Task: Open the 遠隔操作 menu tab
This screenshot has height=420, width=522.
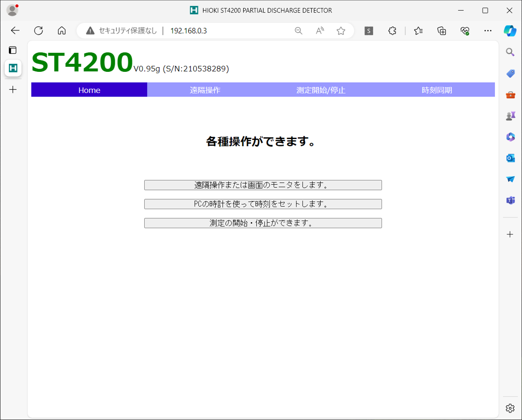Action: pyautogui.click(x=205, y=90)
